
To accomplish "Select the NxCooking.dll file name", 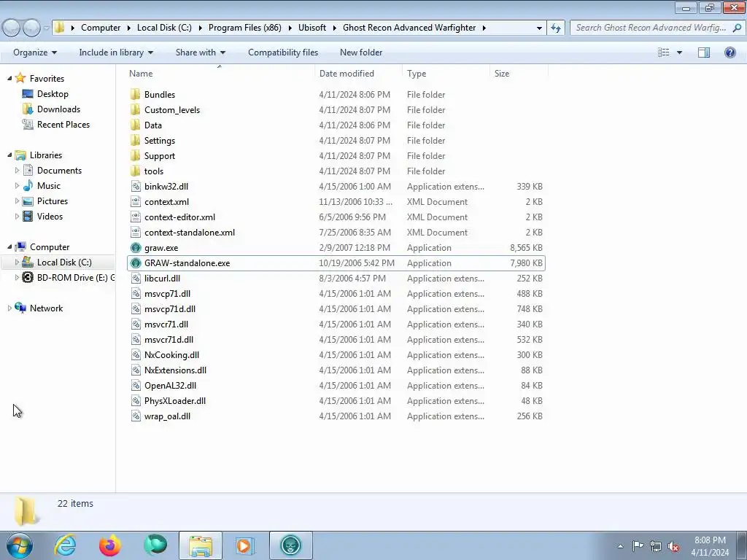I will 171,355.
